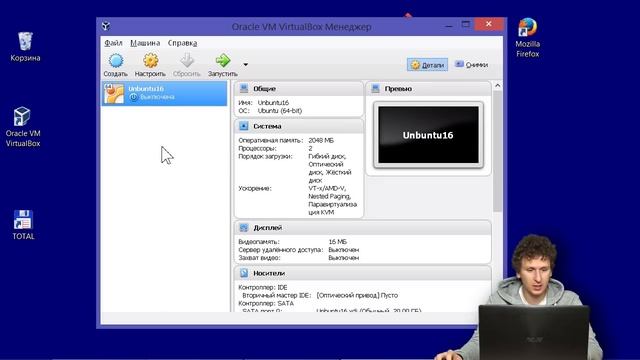
Task: Select the Unbuntu16 virtual machine entry
Action: coord(164,93)
